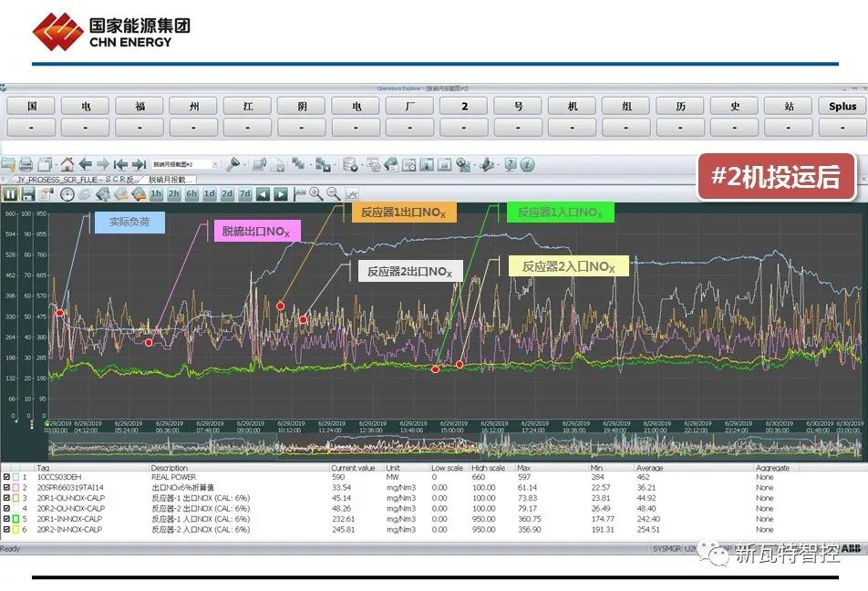Click the Aggregate column header
This screenshot has height=591, width=868.
[772, 468]
